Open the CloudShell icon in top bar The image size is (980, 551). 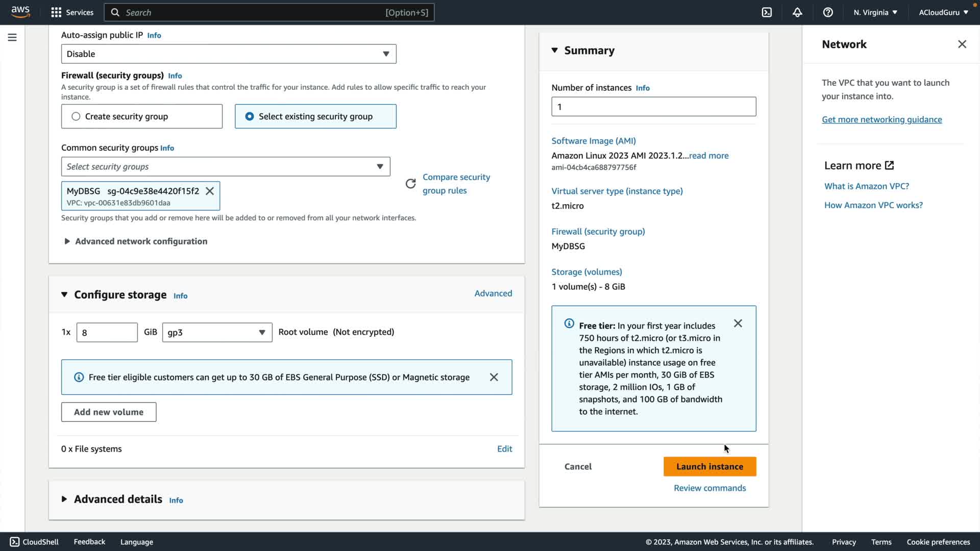tap(767, 12)
